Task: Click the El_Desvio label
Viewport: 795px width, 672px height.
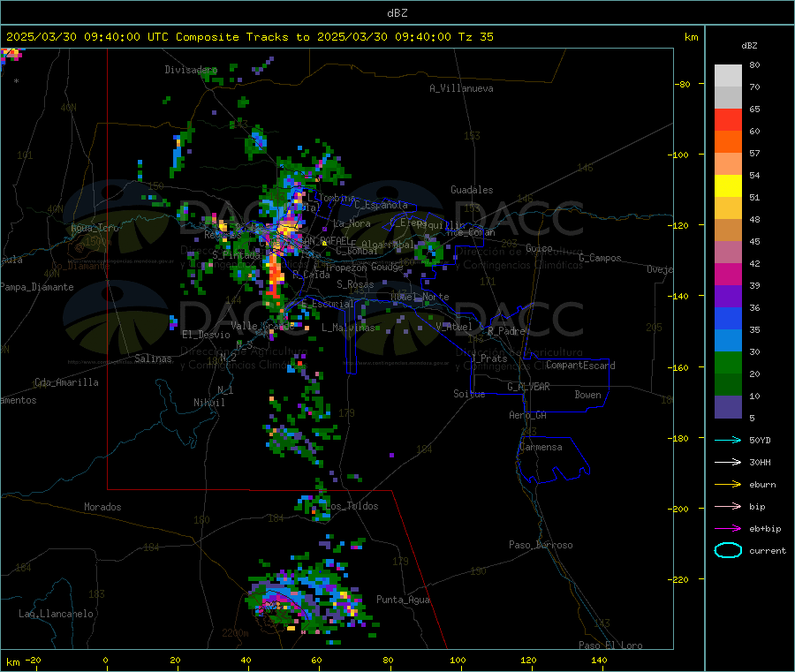Action: point(207,335)
